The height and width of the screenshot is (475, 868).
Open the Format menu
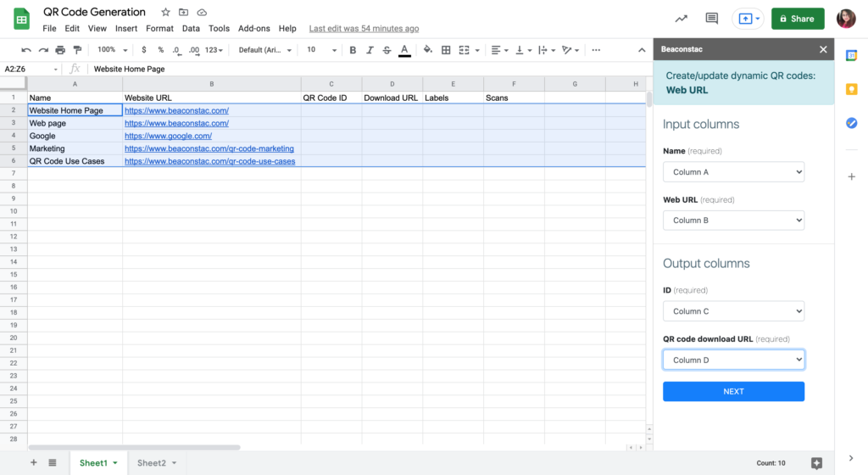tap(159, 28)
